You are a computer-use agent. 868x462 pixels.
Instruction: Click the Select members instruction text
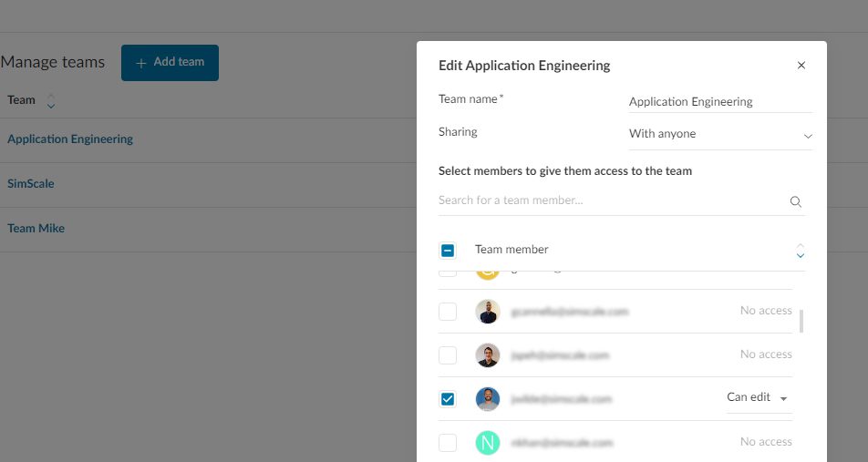click(565, 171)
